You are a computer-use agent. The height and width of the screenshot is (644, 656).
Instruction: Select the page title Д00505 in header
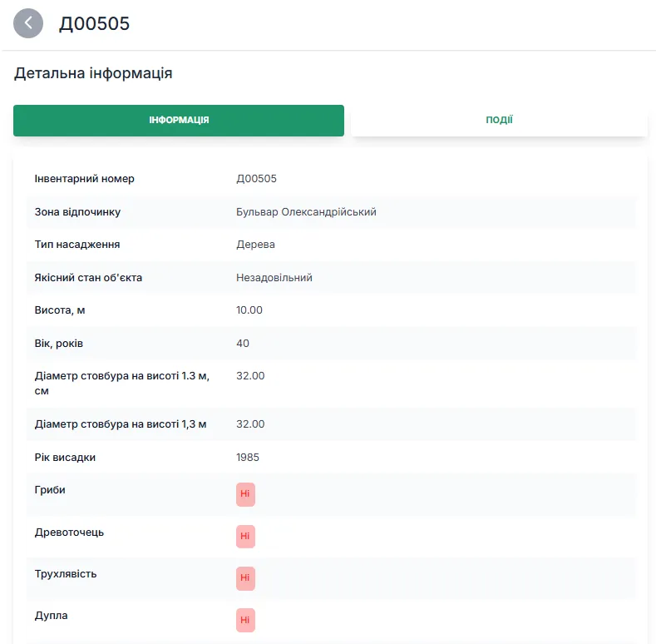(94, 23)
